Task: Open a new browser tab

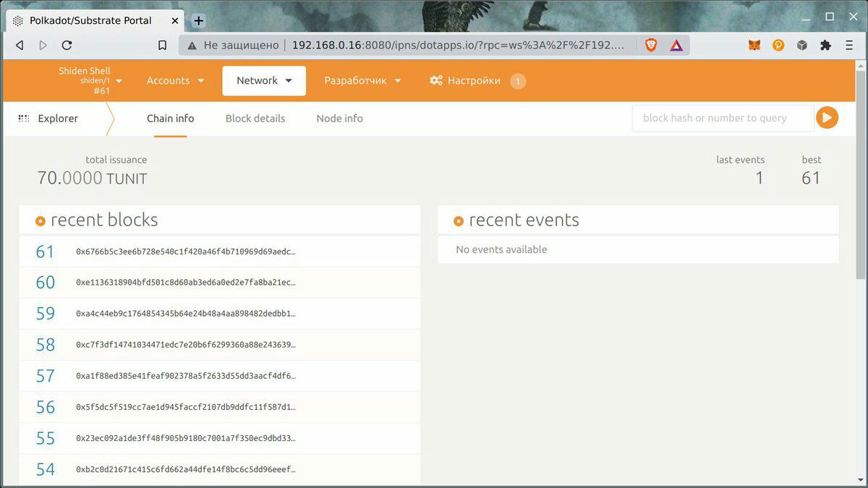Action: coord(199,20)
